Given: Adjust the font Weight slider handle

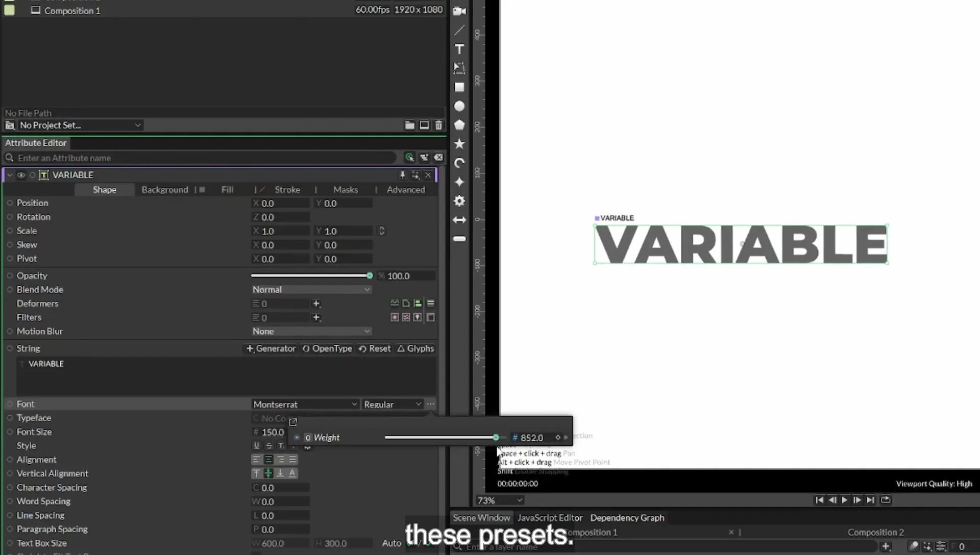Looking at the screenshot, I should point(496,437).
